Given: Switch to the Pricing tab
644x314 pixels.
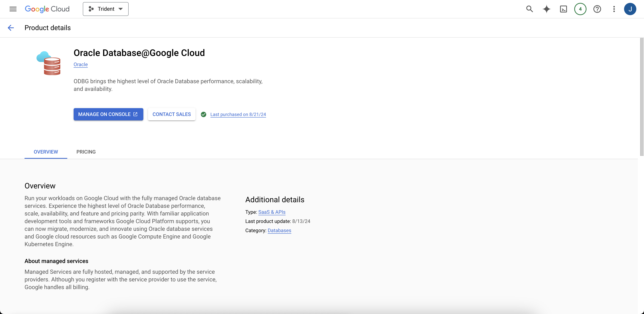Looking at the screenshot, I should pyautogui.click(x=86, y=152).
